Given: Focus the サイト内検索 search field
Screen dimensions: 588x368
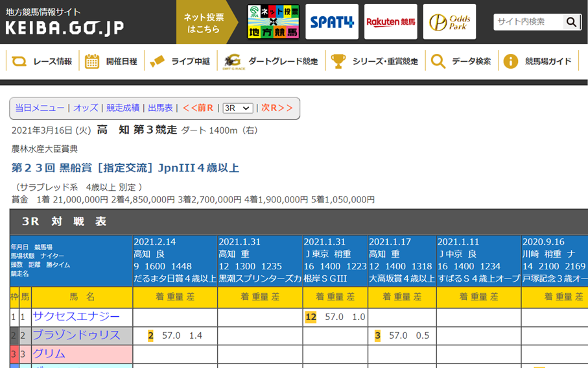Looking at the screenshot, I should coord(528,22).
